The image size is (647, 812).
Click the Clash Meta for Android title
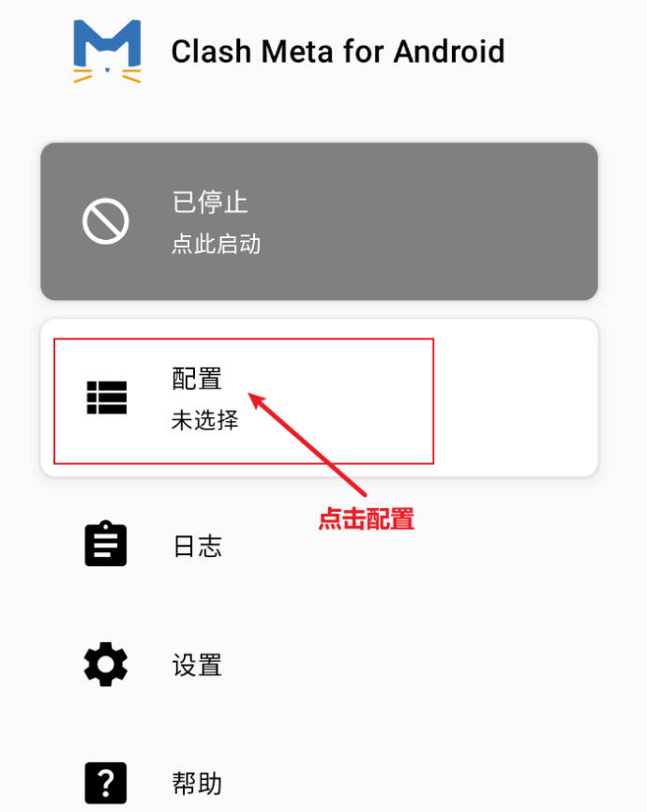point(338,52)
